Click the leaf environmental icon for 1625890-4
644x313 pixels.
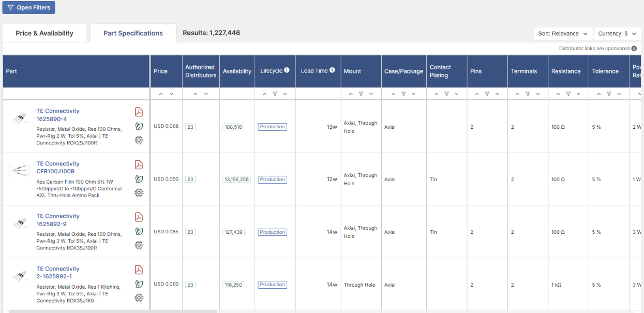(139, 126)
